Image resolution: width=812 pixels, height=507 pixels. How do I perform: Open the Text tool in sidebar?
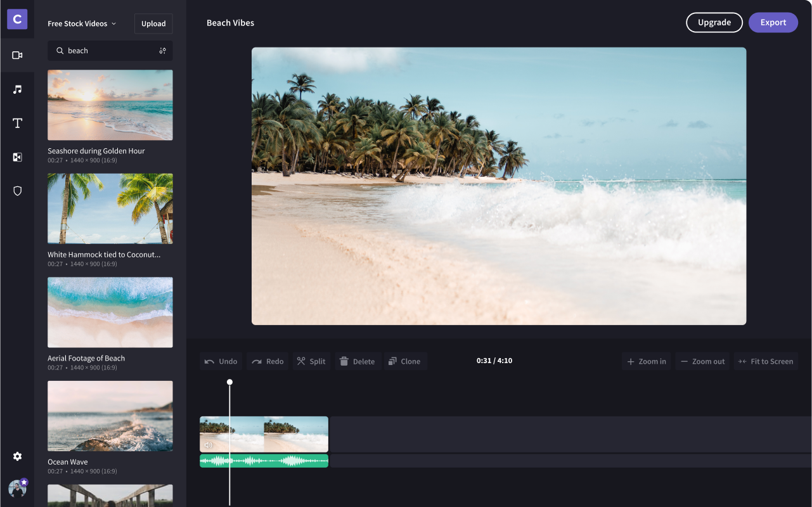tap(17, 123)
